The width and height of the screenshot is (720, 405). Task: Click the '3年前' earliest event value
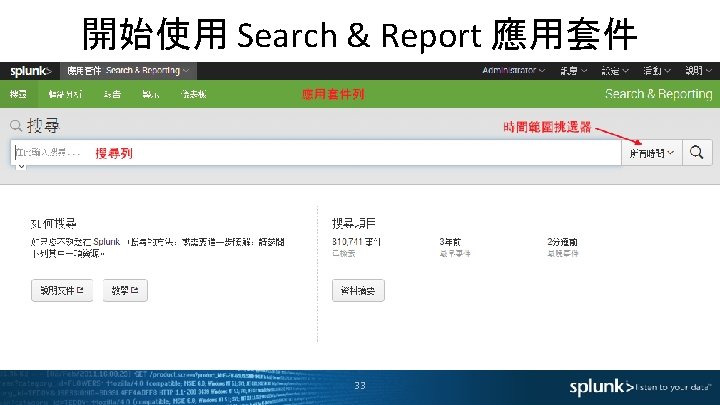pyautogui.click(x=450, y=242)
